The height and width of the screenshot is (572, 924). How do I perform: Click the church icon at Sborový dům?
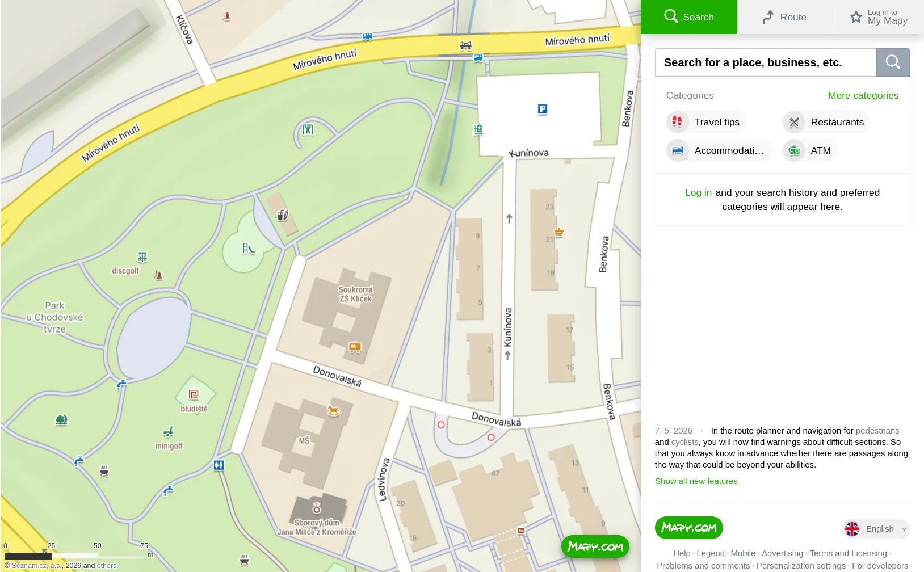tap(317, 507)
